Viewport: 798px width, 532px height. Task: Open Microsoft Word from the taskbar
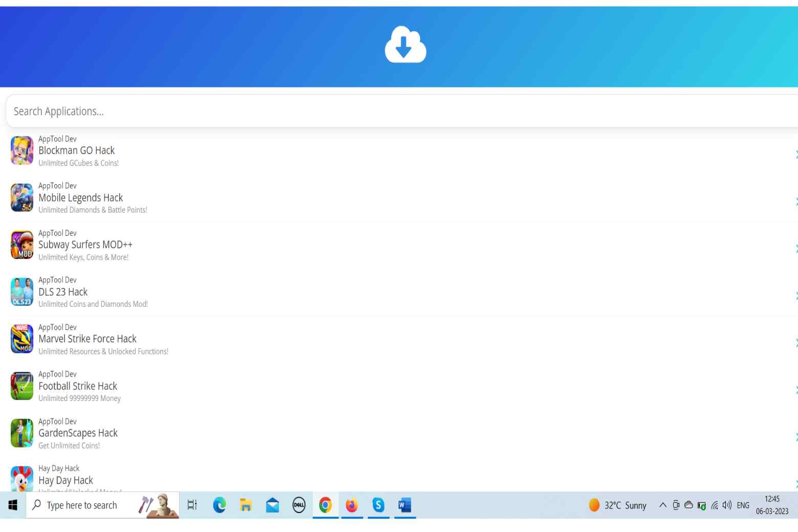click(405, 505)
